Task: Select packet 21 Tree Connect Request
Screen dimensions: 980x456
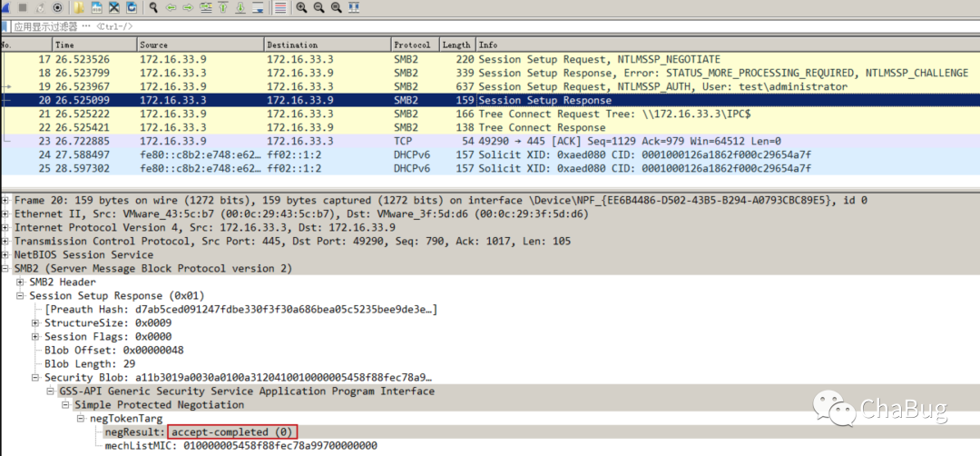Action: point(490,114)
